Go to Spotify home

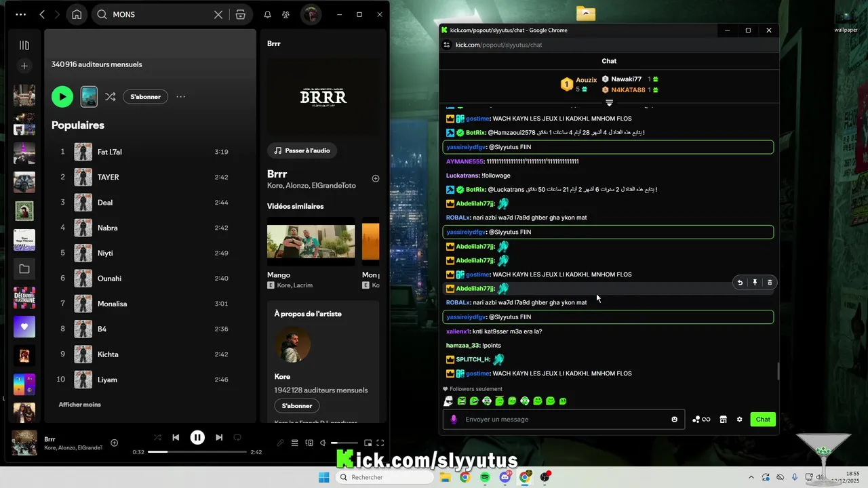(x=77, y=14)
